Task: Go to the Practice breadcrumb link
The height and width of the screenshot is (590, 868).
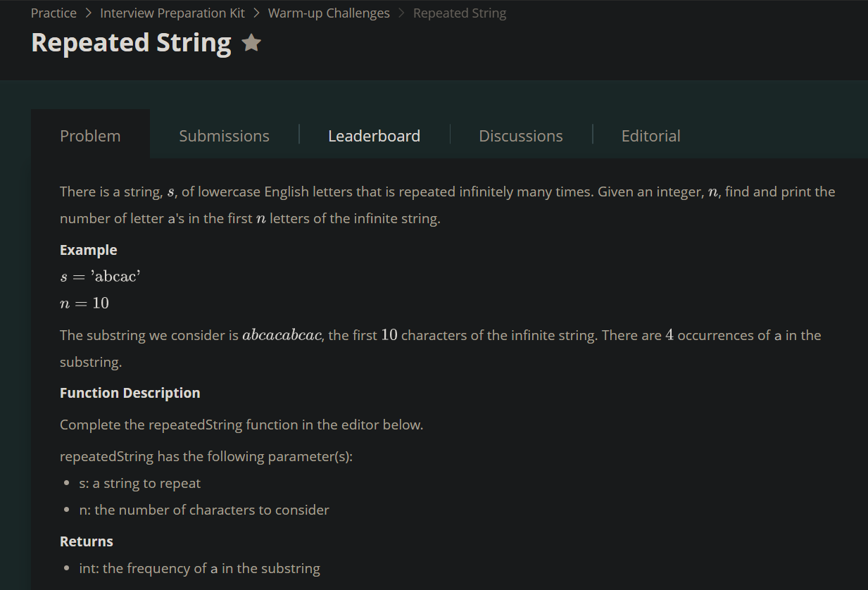Action: (x=54, y=13)
